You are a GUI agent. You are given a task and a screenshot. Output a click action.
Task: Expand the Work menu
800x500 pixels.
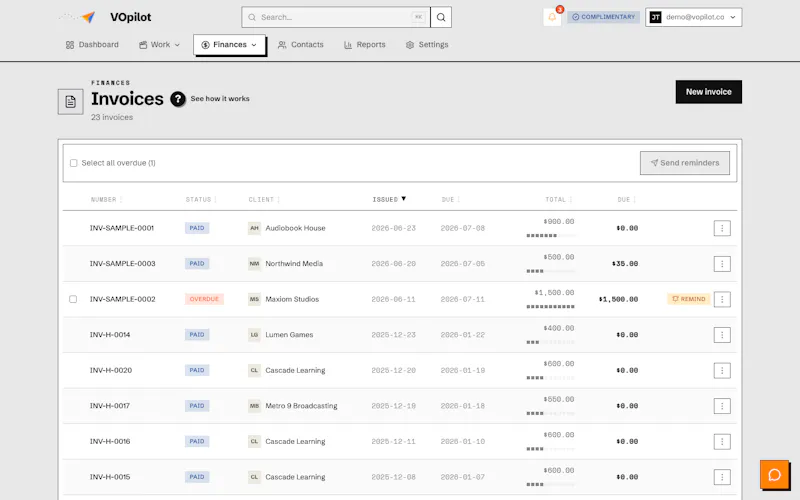coord(159,45)
